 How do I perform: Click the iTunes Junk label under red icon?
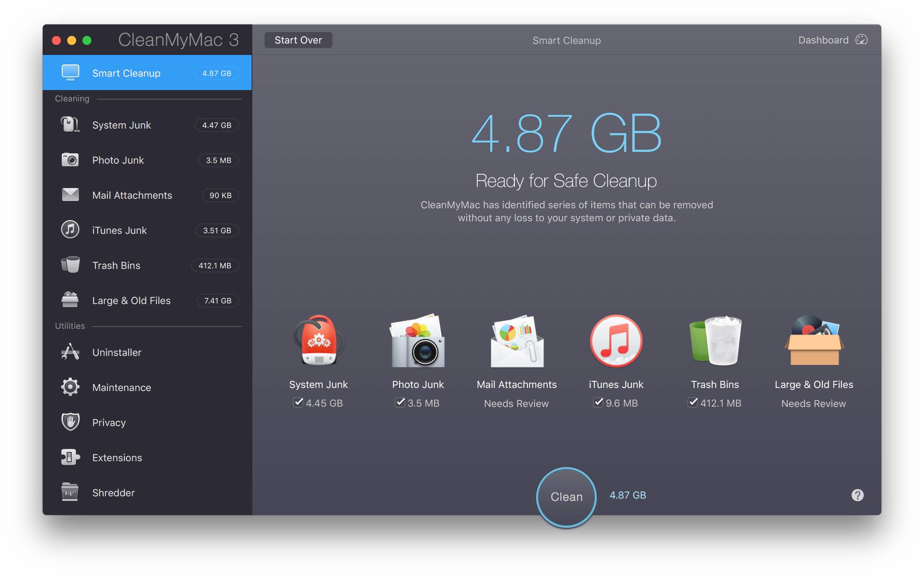616,384
